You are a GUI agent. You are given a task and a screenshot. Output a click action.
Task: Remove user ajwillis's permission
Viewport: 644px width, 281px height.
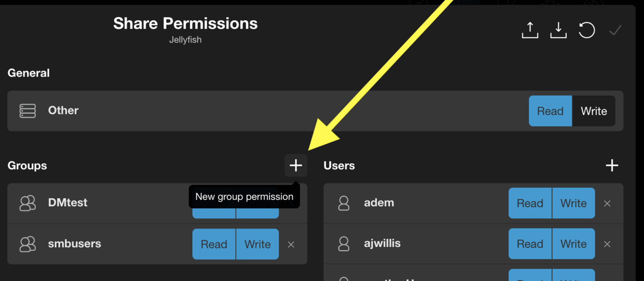pos(607,244)
